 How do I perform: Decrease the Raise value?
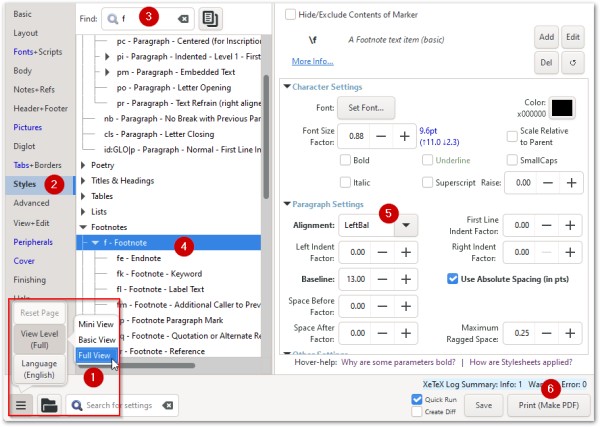[548, 183]
